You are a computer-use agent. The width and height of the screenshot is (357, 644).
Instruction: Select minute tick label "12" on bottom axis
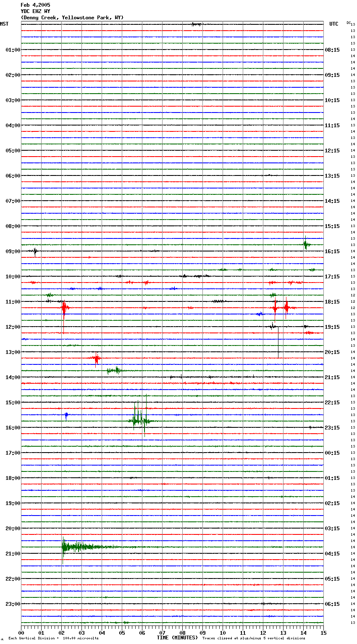click(x=263, y=633)
